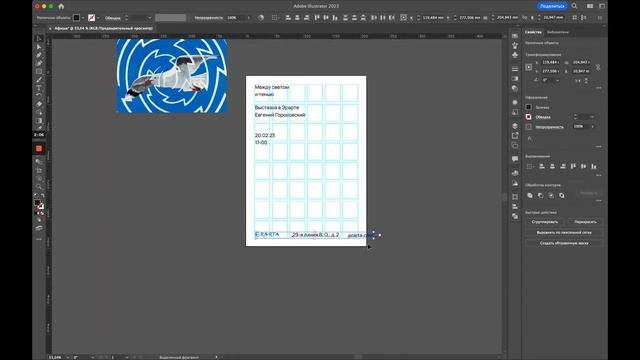Viewport: 640px width, 360px height.
Task: Click the opacity value field in control bar
Action: tap(236, 18)
